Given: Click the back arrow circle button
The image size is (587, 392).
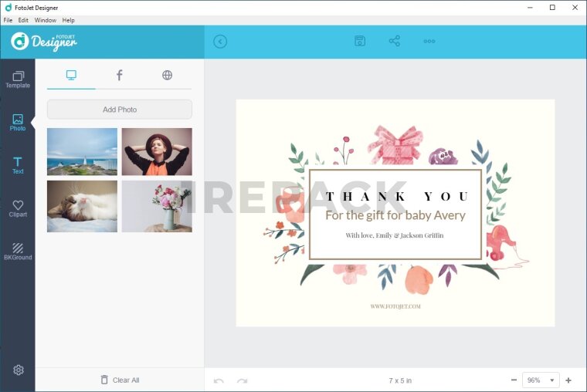Looking at the screenshot, I should point(220,42).
